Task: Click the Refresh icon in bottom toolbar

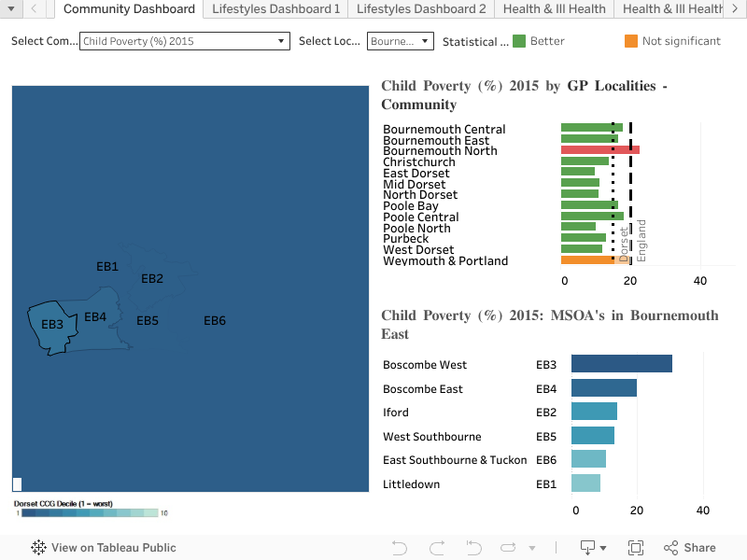Action: coord(509,548)
